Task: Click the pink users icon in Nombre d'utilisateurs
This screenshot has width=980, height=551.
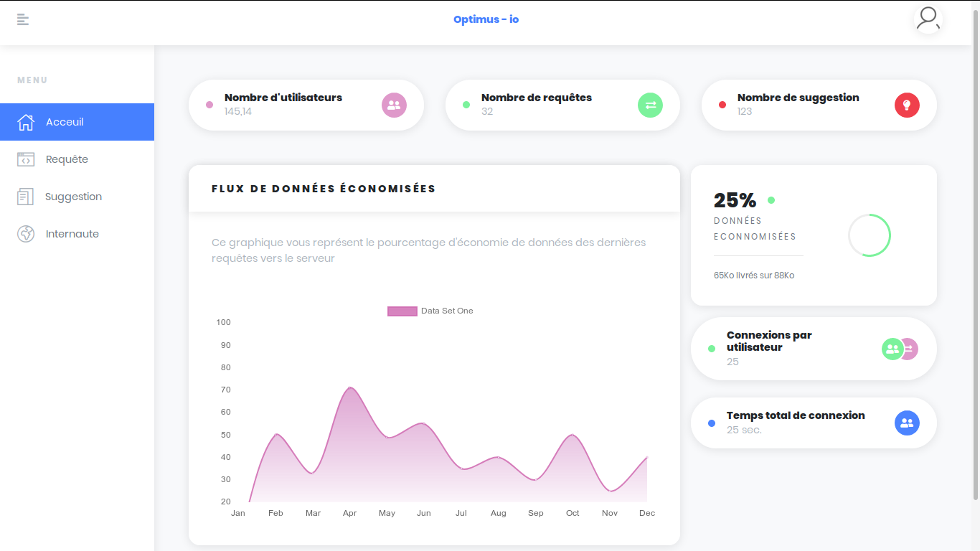Action: [x=394, y=105]
